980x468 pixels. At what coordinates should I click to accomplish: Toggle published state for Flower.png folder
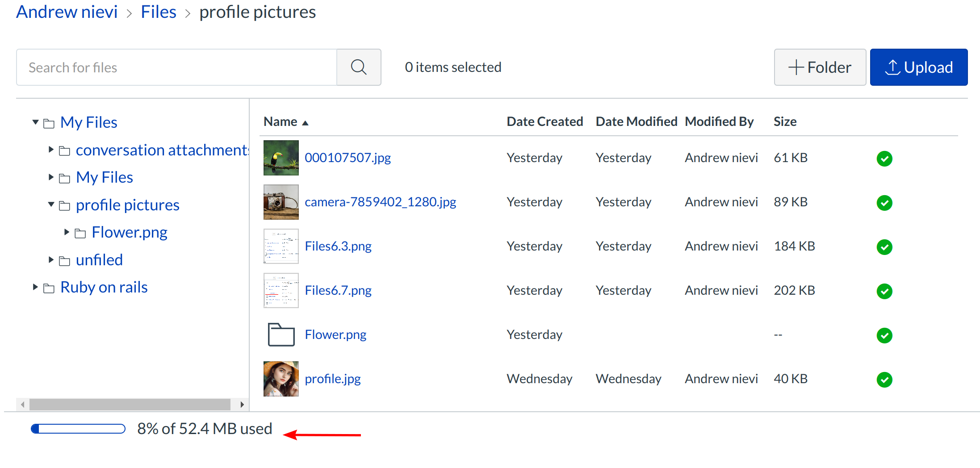884,335
